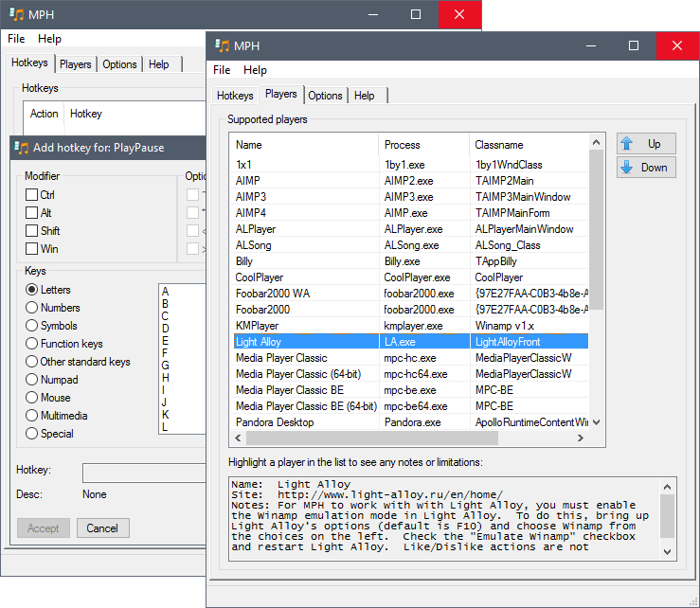This screenshot has width=700, height=608.
Task: Select Players tab in front window
Action: tap(280, 94)
